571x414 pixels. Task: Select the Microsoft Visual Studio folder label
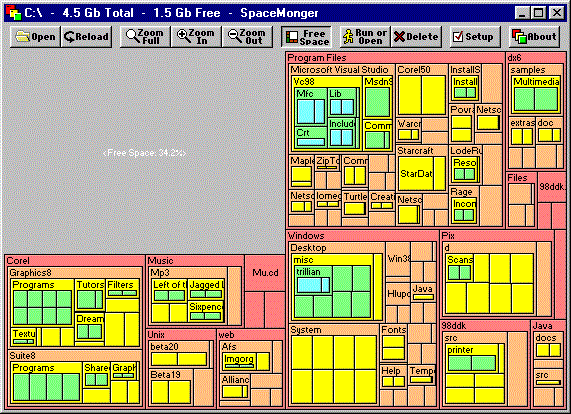pyautogui.click(x=339, y=70)
